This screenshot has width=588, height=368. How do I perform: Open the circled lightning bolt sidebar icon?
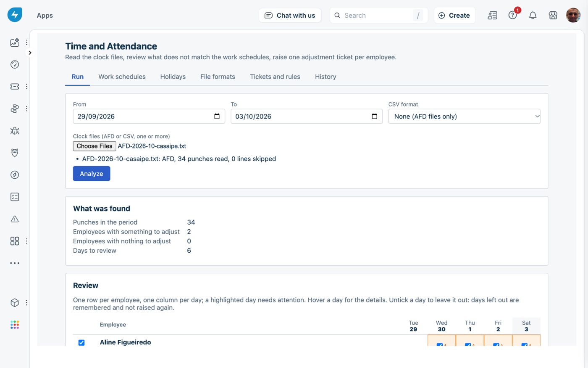point(15,175)
